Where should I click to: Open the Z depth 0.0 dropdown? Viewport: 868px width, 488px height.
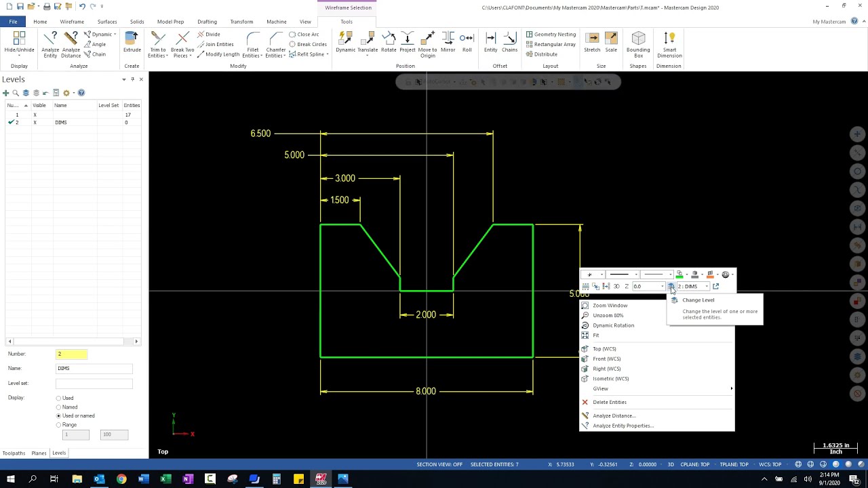click(663, 287)
